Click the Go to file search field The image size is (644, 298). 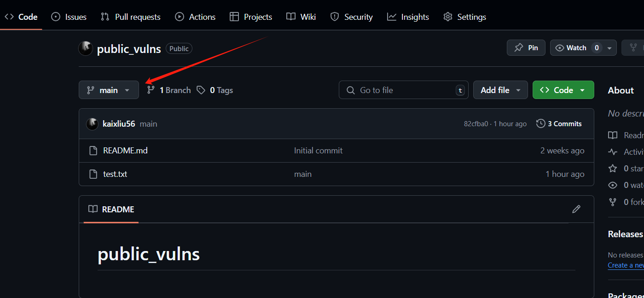click(404, 90)
